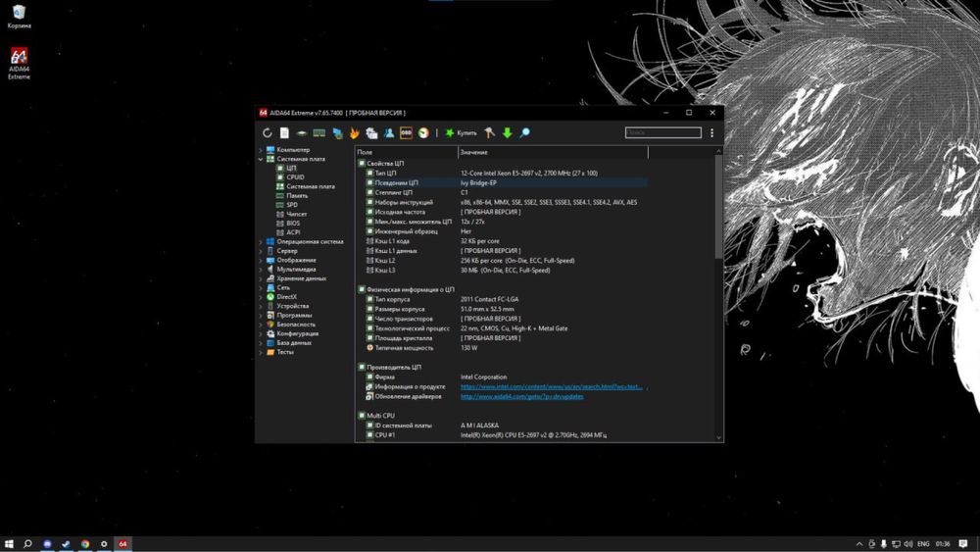Select the CPU #1 row
The image size is (980, 552).
click(x=502, y=435)
